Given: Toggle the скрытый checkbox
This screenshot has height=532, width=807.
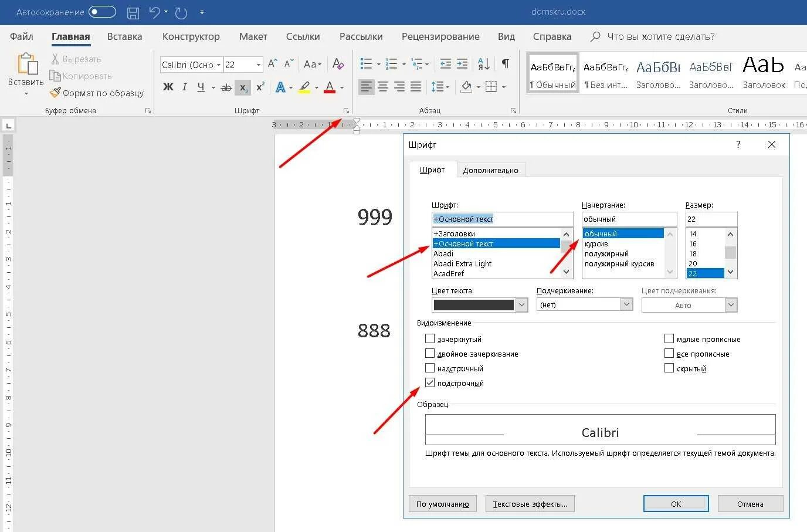Looking at the screenshot, I should click(x=669, y=368).
